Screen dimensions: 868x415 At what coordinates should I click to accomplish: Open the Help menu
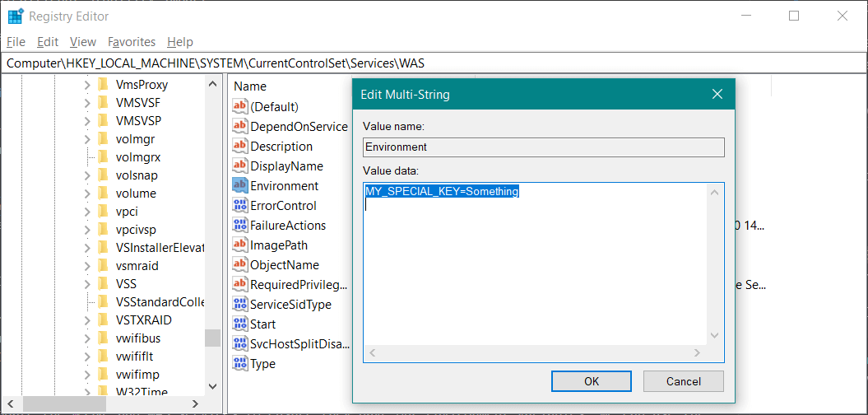(x=180, y=41)
